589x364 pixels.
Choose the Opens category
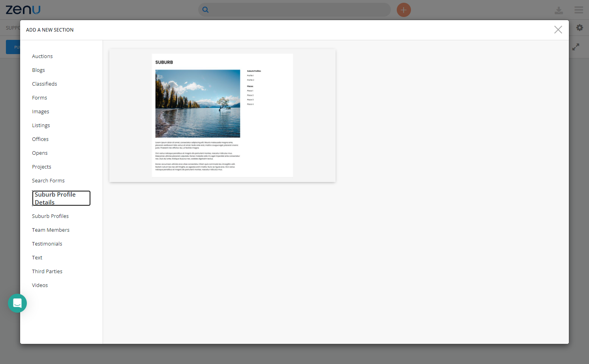click(x=40, y=153)
